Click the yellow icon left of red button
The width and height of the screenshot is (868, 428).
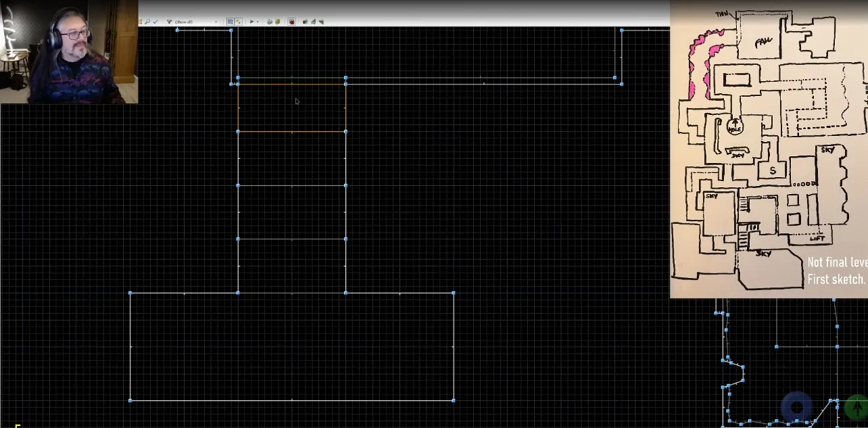[x=278, y=22]
